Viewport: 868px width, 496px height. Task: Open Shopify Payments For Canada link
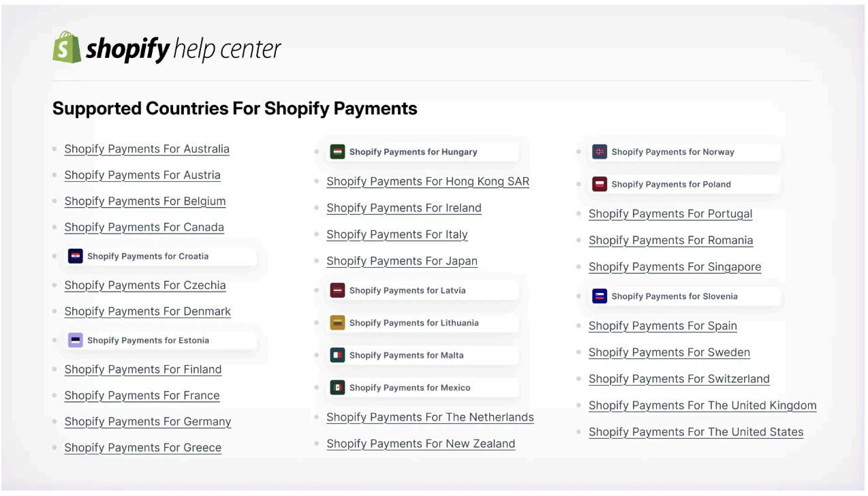pyautogui.click(x=144, y=228)
